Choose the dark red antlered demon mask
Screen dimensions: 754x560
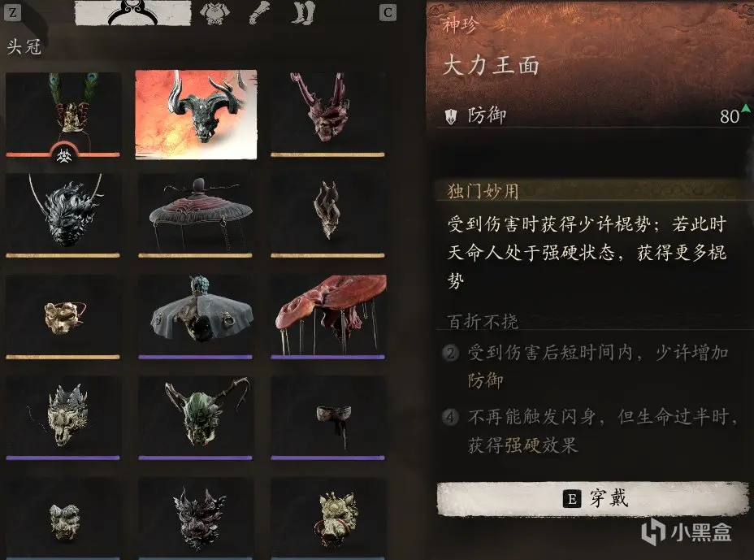327,115
